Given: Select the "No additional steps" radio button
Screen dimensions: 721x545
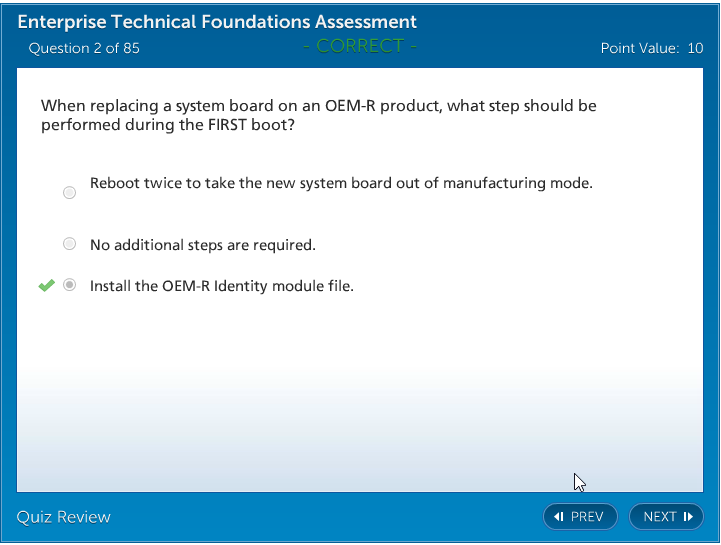Looking at the screenshot, I should 69,244.
